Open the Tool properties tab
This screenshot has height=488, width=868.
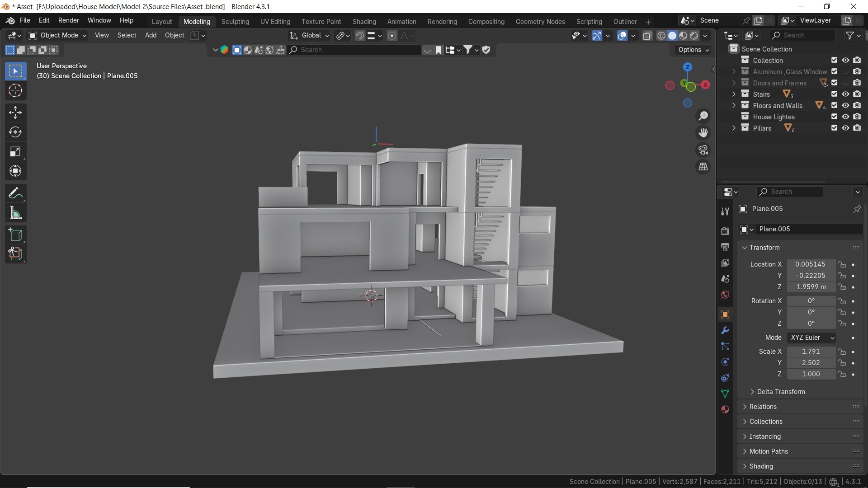click(x=725, y=211)
